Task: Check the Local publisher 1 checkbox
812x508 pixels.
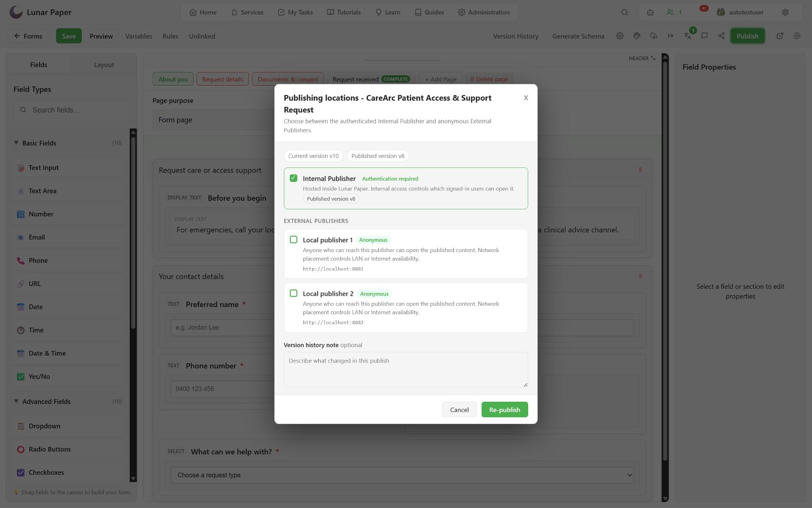Action: tap(294, 240)
